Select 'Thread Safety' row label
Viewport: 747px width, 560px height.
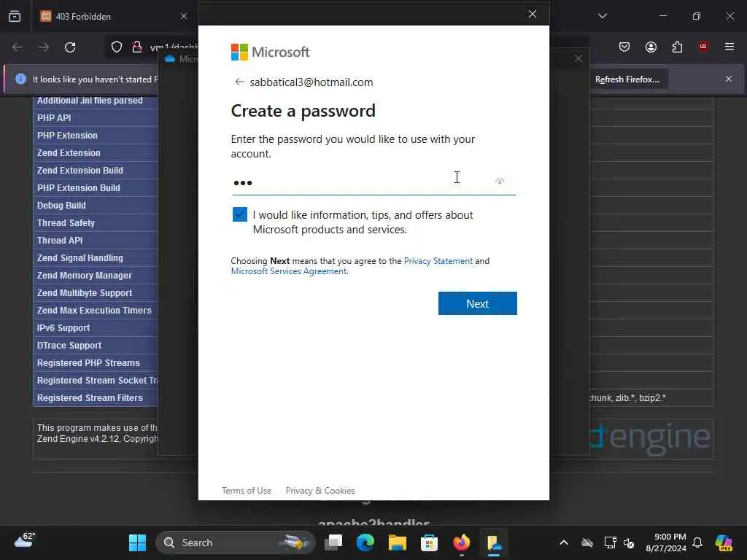[66, 223]
